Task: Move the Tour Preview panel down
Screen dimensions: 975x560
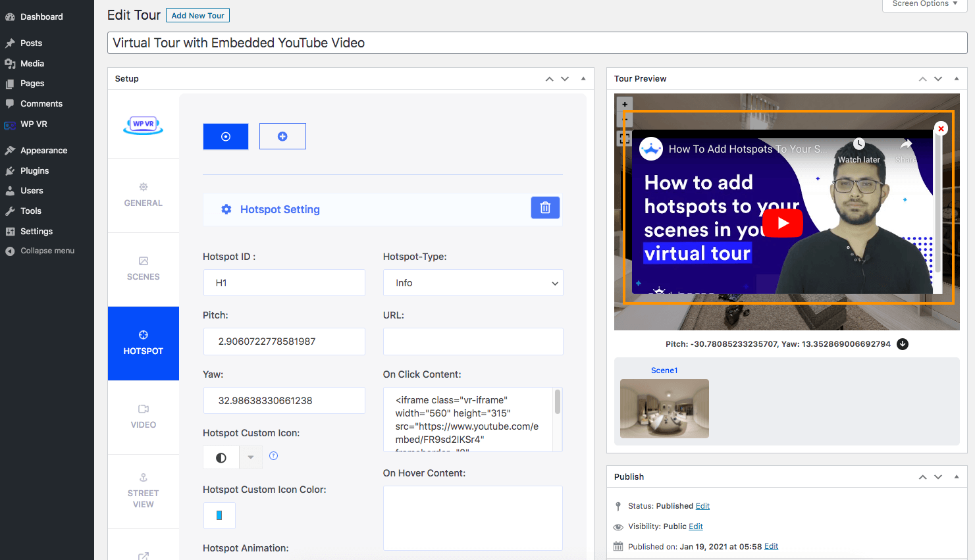Action: pyautogui.click(x=938, y=79)
